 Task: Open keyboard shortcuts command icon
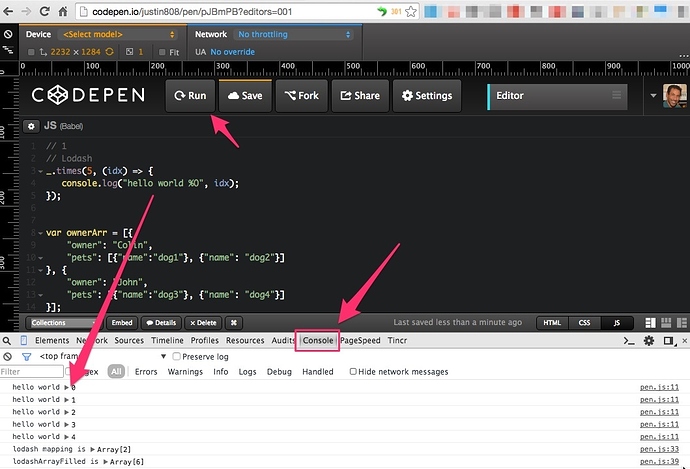click(x=234, y=323)
